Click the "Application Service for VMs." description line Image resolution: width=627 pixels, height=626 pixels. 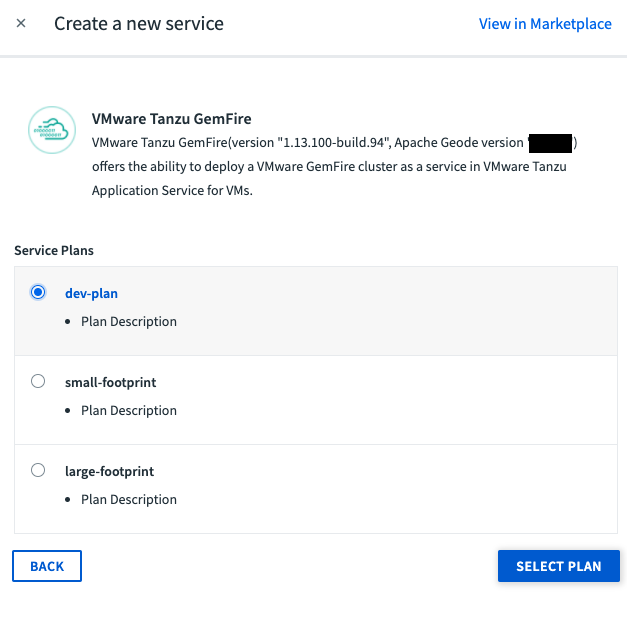click(172, 190)
